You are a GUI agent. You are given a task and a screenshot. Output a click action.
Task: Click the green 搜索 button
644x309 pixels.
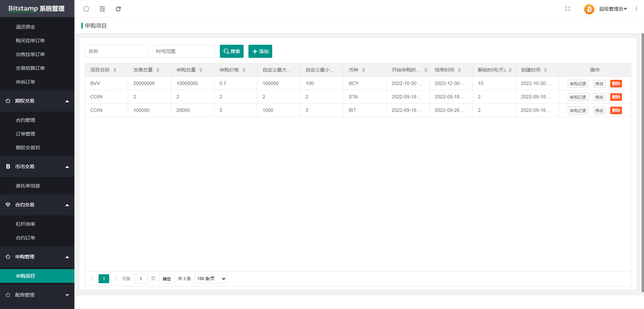[x=232, y=51]
